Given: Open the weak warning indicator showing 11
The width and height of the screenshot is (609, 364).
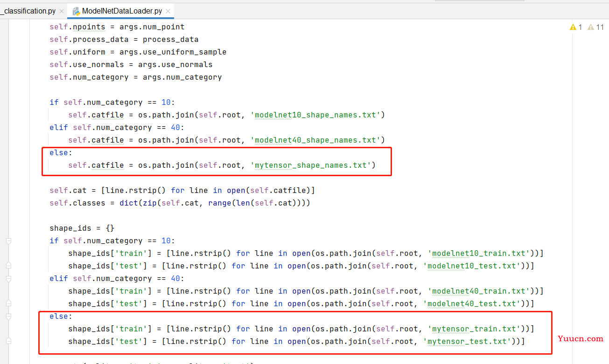Looking at the screenshot, I should [x=595, y=27].
